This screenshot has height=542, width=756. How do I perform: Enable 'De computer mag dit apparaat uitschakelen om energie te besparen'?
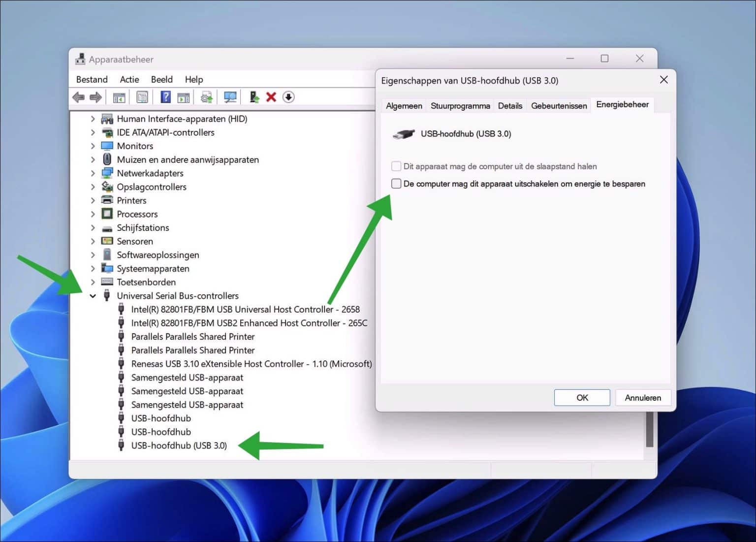coord(396,184)
